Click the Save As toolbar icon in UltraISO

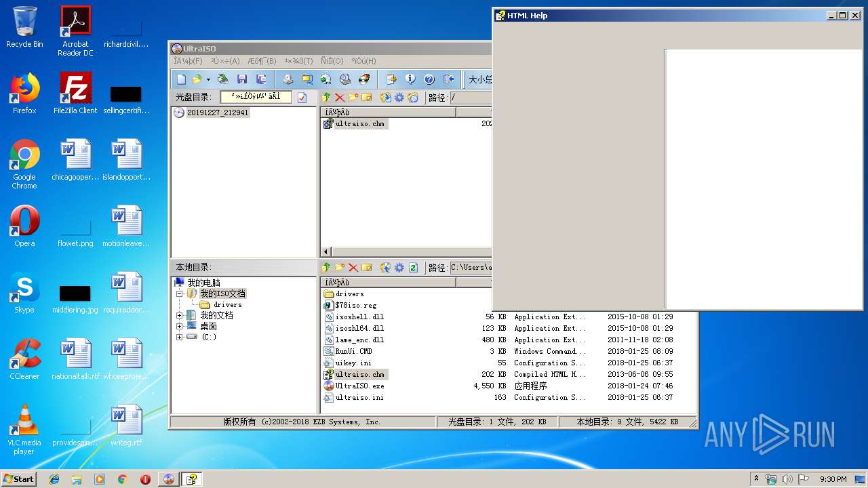coord(261,79)
